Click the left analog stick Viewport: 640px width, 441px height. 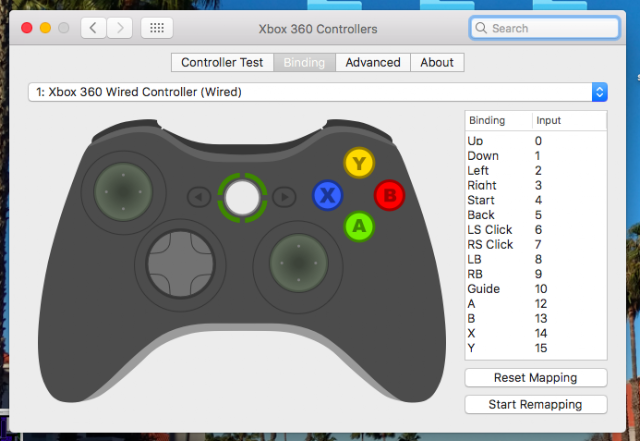123,192
